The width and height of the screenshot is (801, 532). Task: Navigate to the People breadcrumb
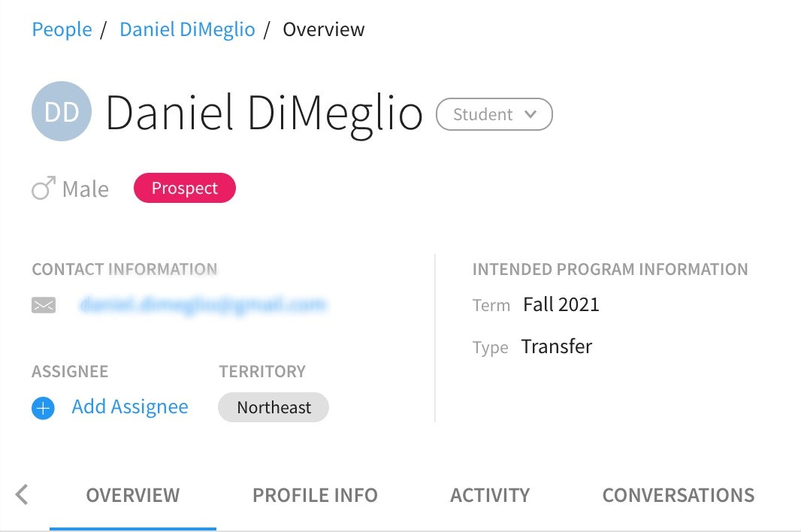pyautogui.click(x=62, y=29)
